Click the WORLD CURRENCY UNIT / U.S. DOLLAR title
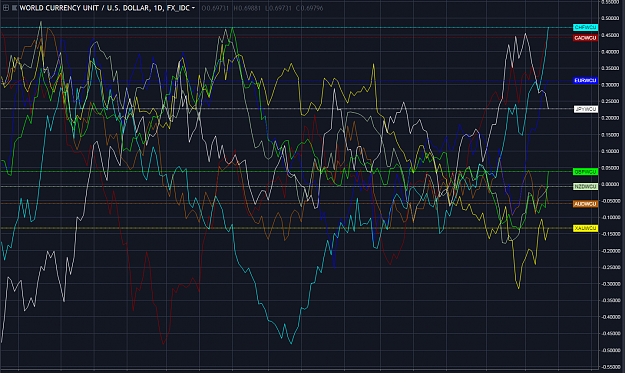This screenshot has height=373, width=625. (x=85, y=8)
